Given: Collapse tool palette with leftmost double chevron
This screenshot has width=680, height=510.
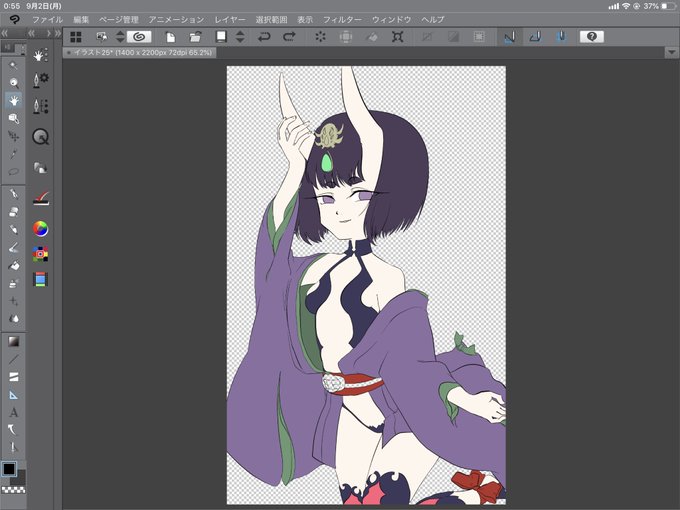Looking at the screenshot, I should [5, 33].
